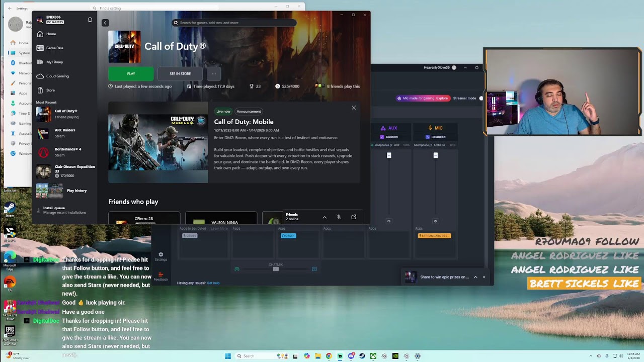Image resolution: width=644 pixels, height=362 pixels.
Task: Adjust the AUX volume slider
Action: click(x=389, y=155)
